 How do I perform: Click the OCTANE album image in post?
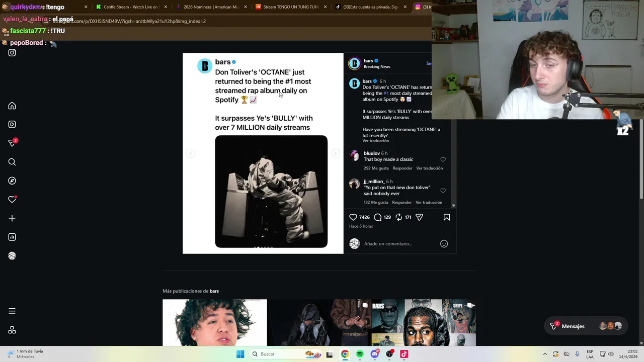point(271,192)
